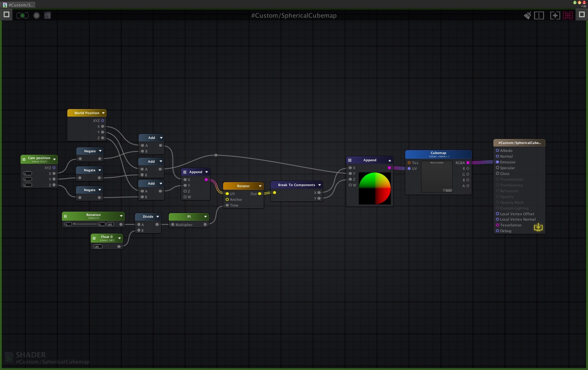
Task: Open the shader code editor icon
Action: pos(48,15)
